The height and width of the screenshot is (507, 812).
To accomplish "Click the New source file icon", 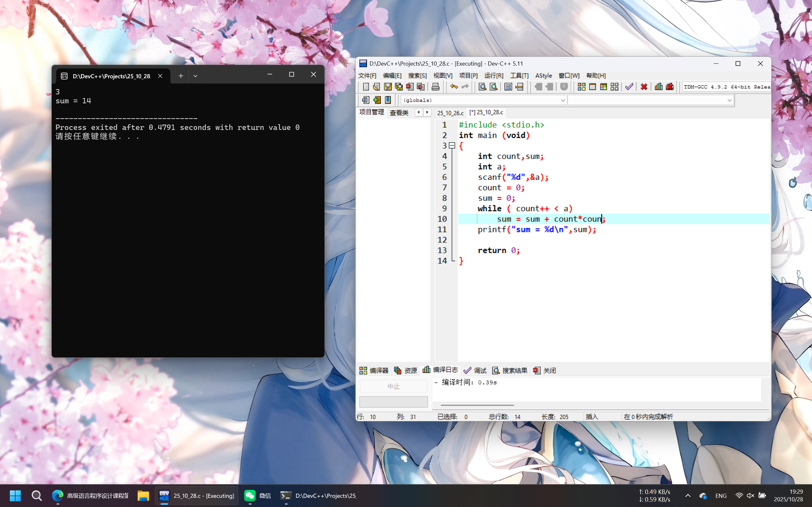I will coord(366,87).
